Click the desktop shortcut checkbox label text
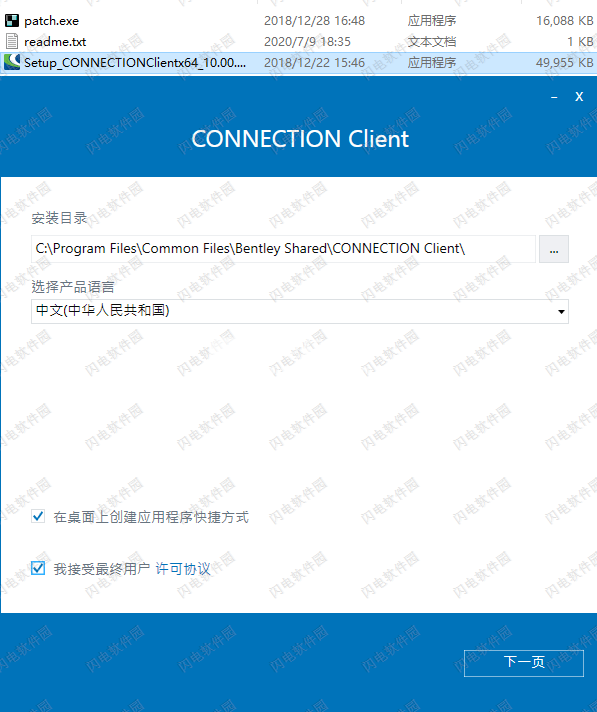Image resolution: width=597 pixels, height=712 pixels. click(151, 517)
